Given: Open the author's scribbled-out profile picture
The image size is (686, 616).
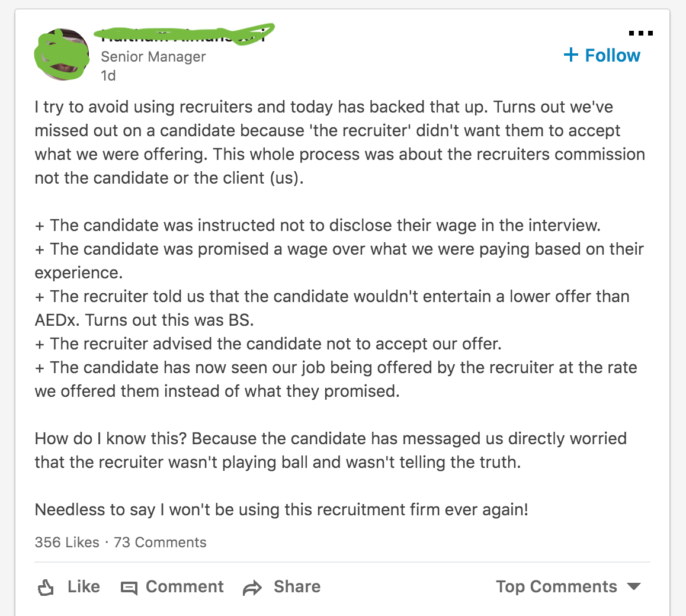Looking at the screenshot, I should click(63, 54).
